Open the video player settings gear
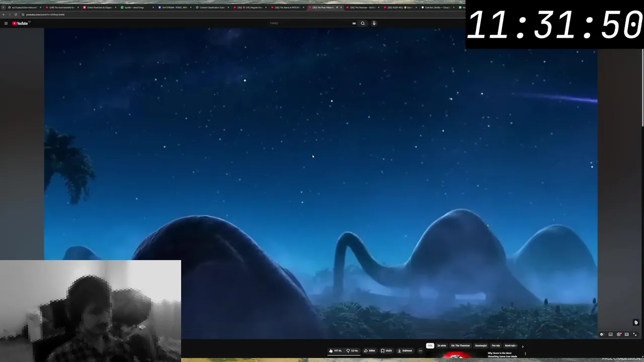 [619, 334]
